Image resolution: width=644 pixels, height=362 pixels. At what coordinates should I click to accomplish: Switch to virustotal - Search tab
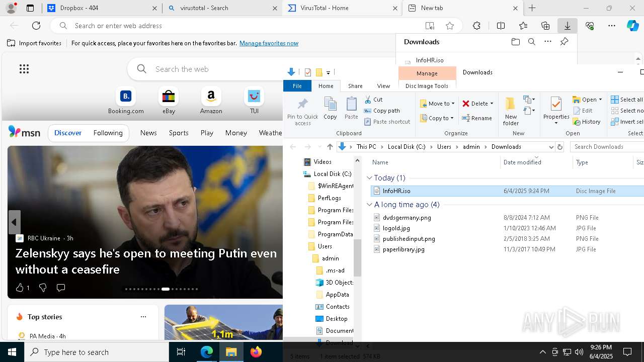(x=222, y=8)
